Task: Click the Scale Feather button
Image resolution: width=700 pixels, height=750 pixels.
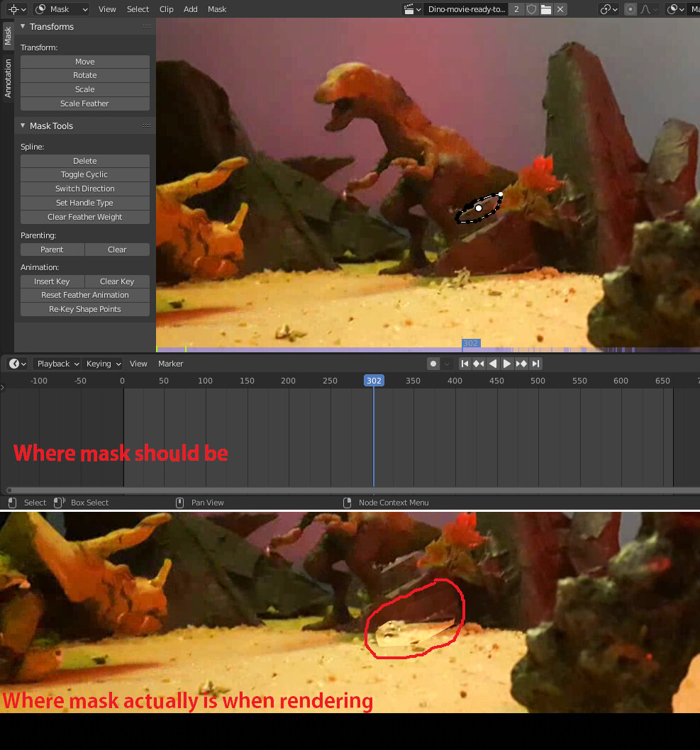Action: click(x=84, y=103)
